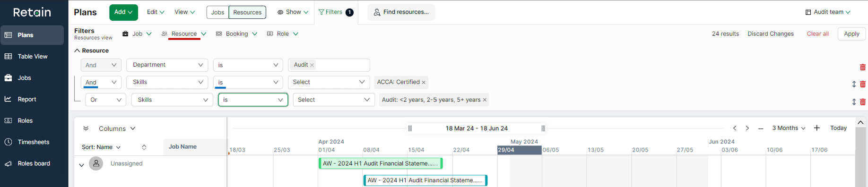This screenshot has width=868, height=187.
Task: Open the Audit team workspace dropdown
Action: tap(828, 12)
